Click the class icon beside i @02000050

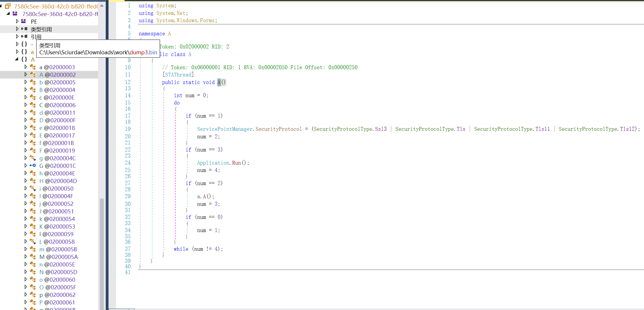(x=33, y=189)
